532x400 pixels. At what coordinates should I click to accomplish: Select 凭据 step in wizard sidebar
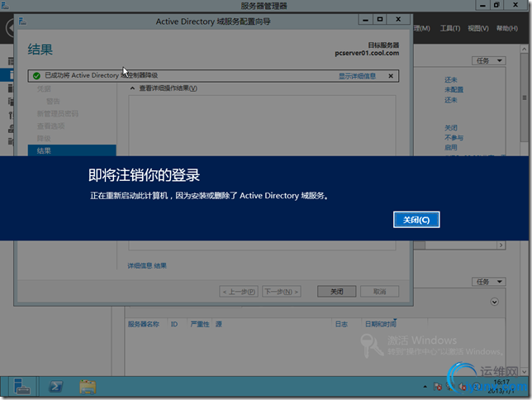point(44,89)
